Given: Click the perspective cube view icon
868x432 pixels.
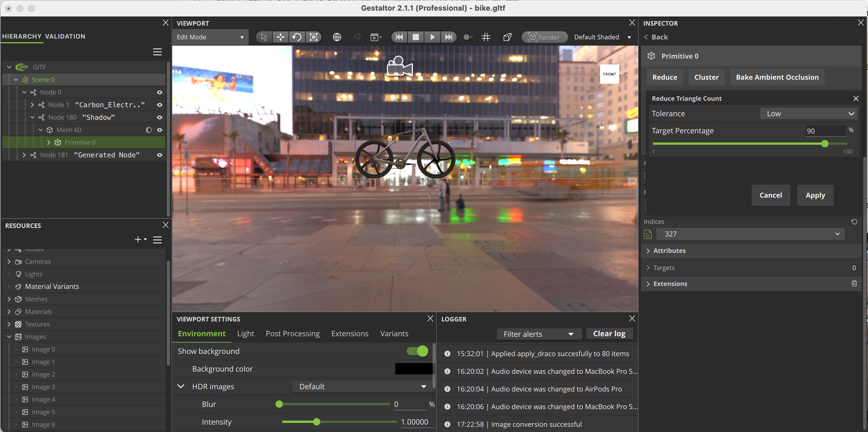Looking at the screenshot, I should click(508, 37).
